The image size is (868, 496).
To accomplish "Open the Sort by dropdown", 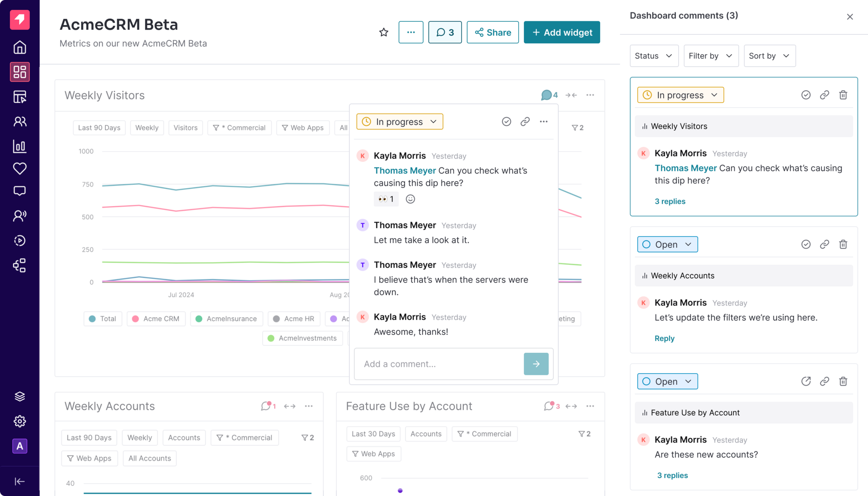I will click(769, 56).
